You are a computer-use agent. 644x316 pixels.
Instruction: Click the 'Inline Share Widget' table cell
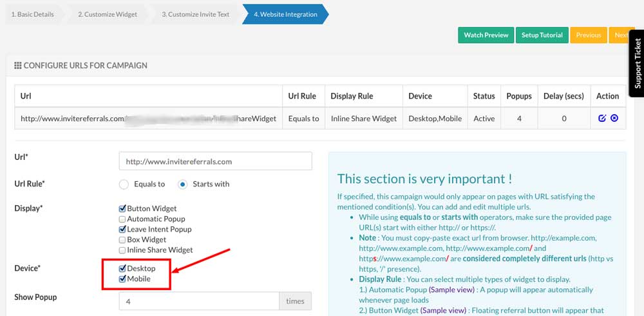(364, 119)
